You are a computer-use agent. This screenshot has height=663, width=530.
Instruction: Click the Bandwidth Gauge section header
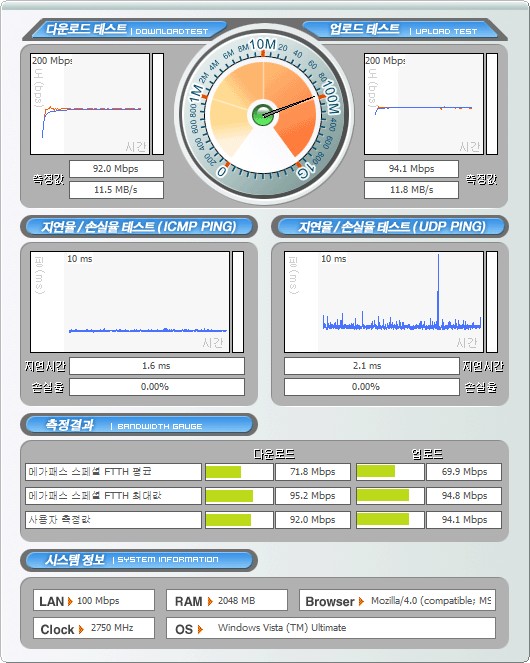coord(139,425)
